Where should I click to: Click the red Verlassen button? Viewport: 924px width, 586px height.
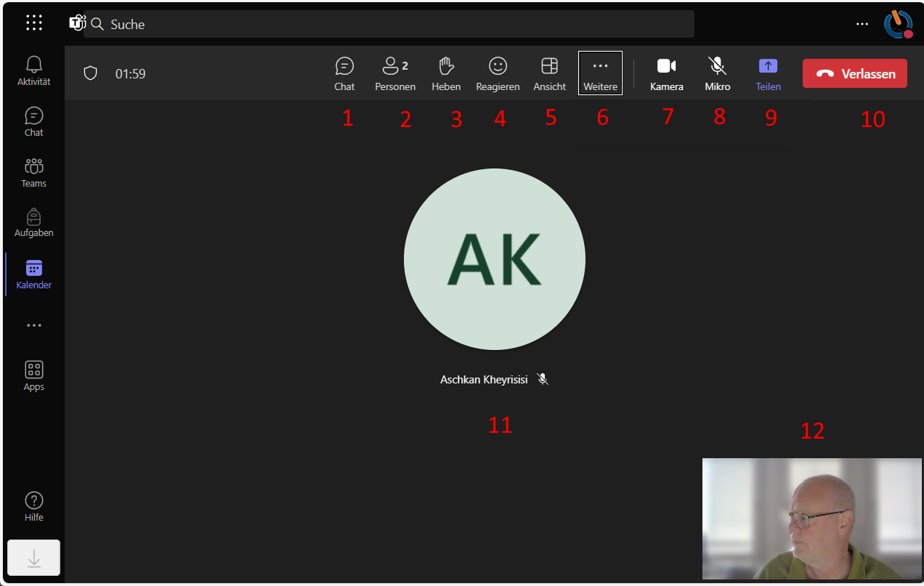(854, 73)
